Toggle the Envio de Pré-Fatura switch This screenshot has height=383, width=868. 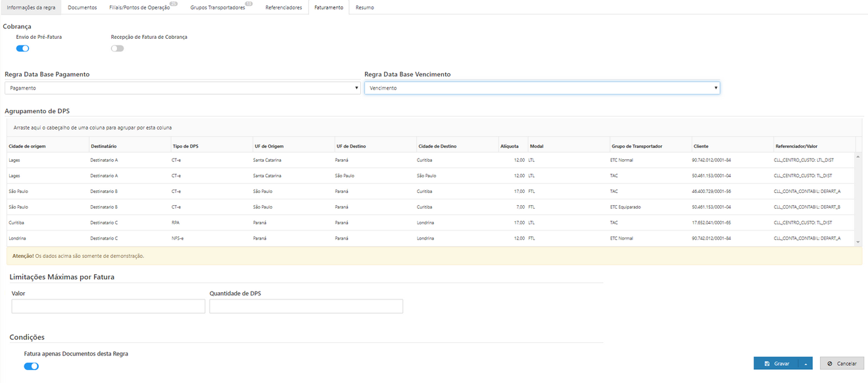(22, 49)
